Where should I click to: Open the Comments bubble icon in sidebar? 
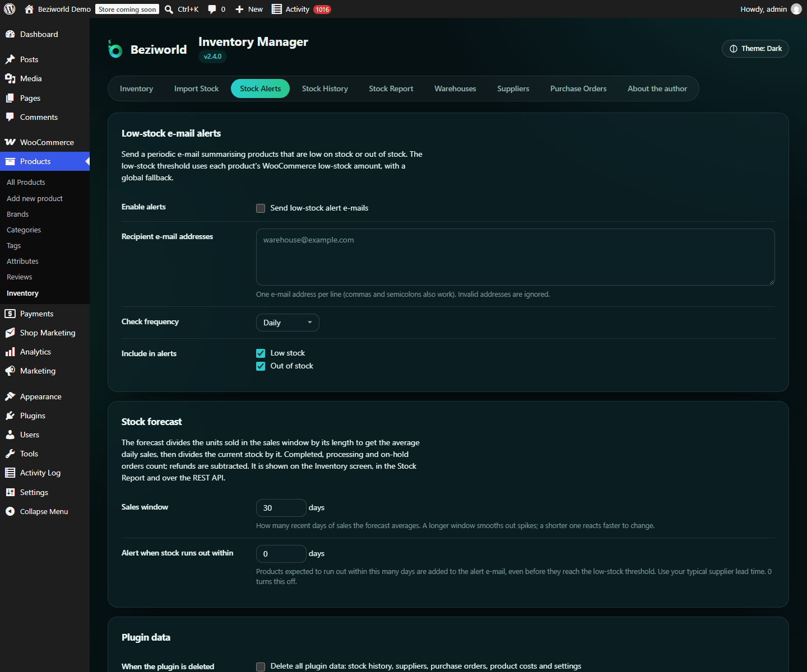(x=10, y=117)
